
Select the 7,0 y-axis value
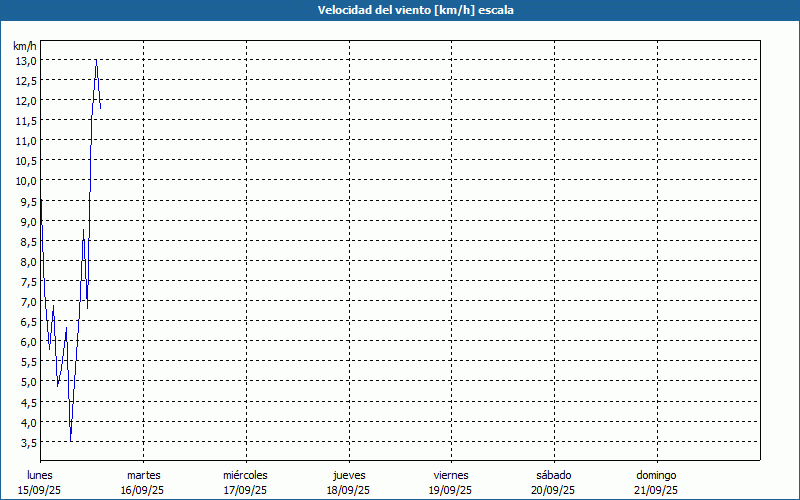[x=29, y=302]
